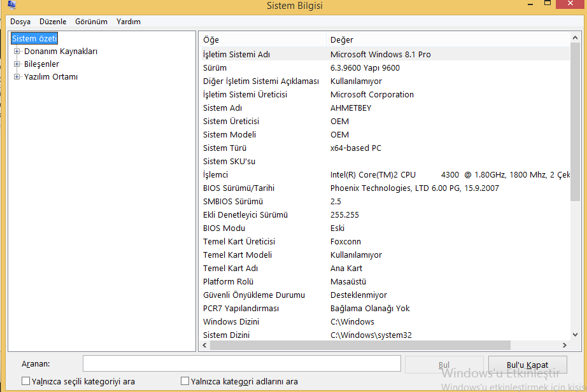Click the Phoenix Technologies BIOS value
Image resolution: width=587 pixels, height=392 pixels.
pyautogui.click(x=414, y=188)
